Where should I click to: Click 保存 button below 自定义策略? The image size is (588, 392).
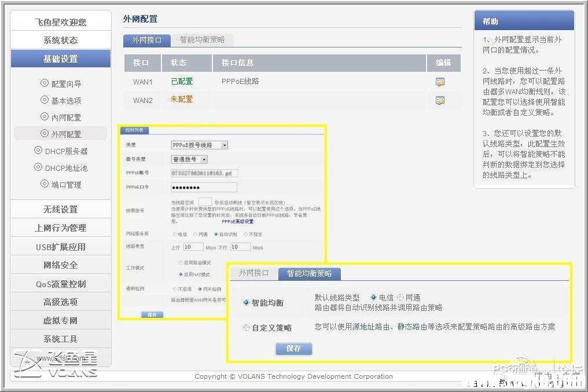(293, 349)
